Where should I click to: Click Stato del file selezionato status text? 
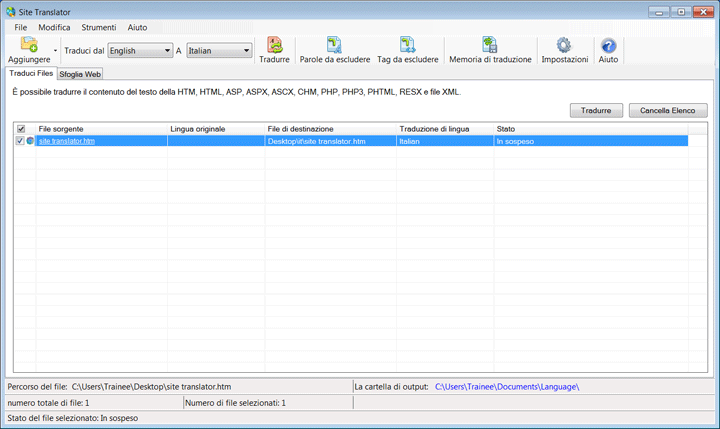[73, 418]
